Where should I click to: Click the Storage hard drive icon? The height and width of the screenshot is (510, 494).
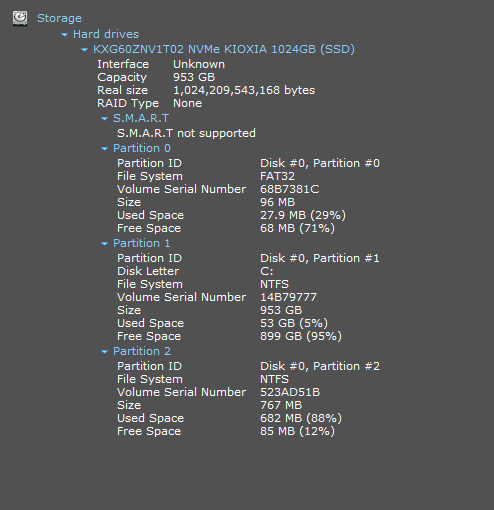20,18
